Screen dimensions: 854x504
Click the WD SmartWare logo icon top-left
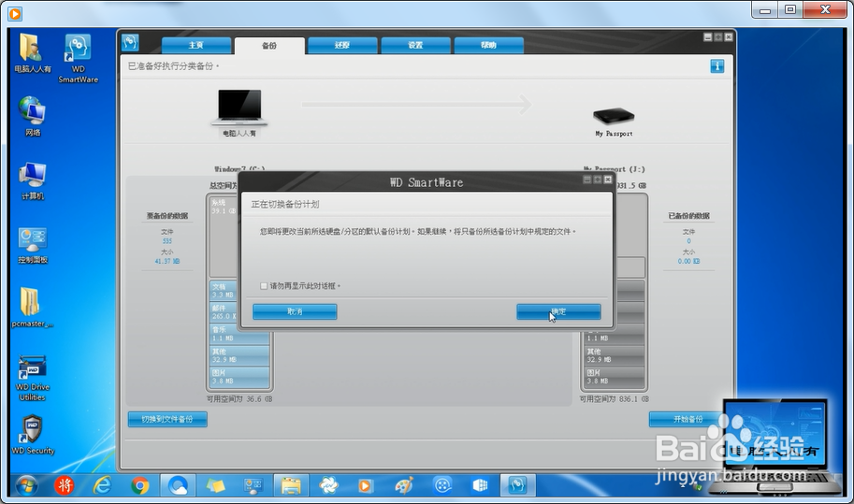click(130, 42)
